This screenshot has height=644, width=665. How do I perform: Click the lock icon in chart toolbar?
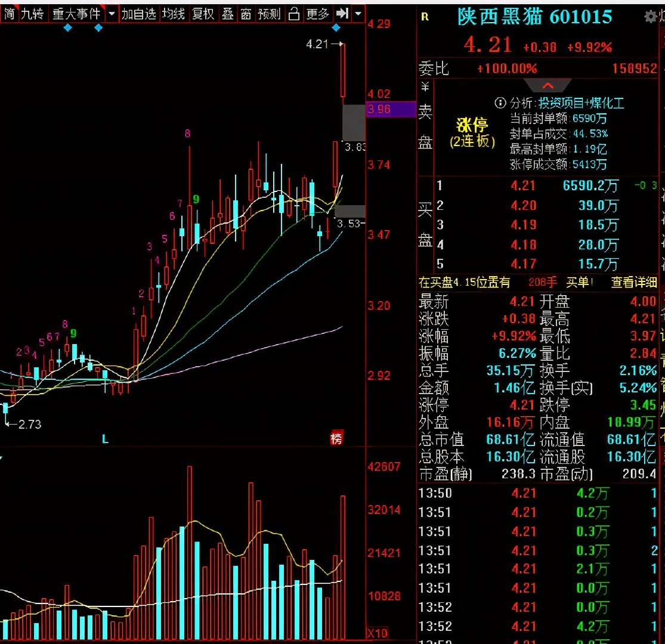point(293,14)
